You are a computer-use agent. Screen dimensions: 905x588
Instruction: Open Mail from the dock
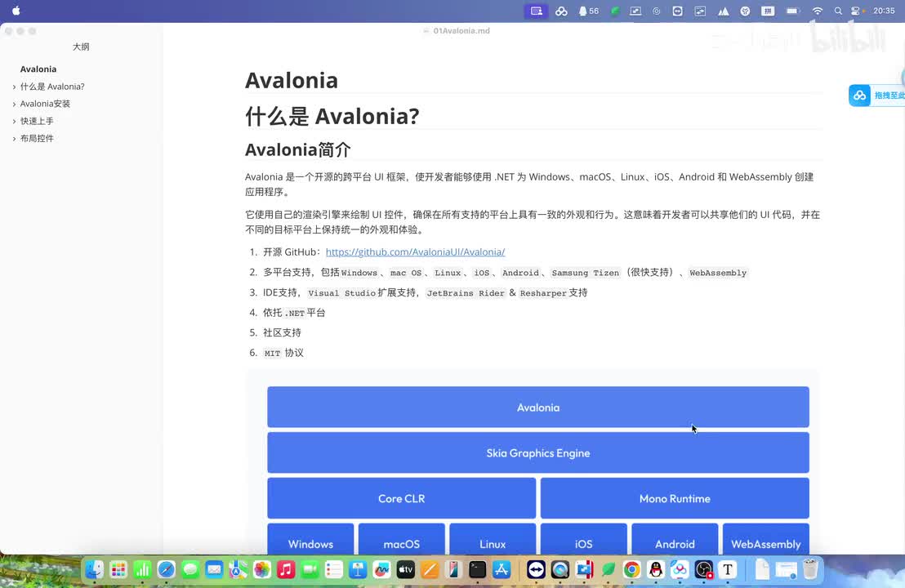click(x=214, y=570)
